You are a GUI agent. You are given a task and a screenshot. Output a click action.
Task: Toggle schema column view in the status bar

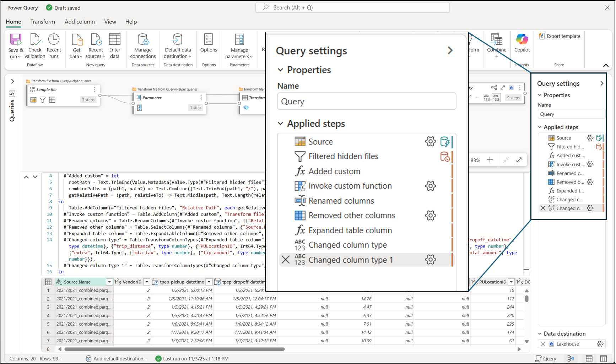point(604,359)
